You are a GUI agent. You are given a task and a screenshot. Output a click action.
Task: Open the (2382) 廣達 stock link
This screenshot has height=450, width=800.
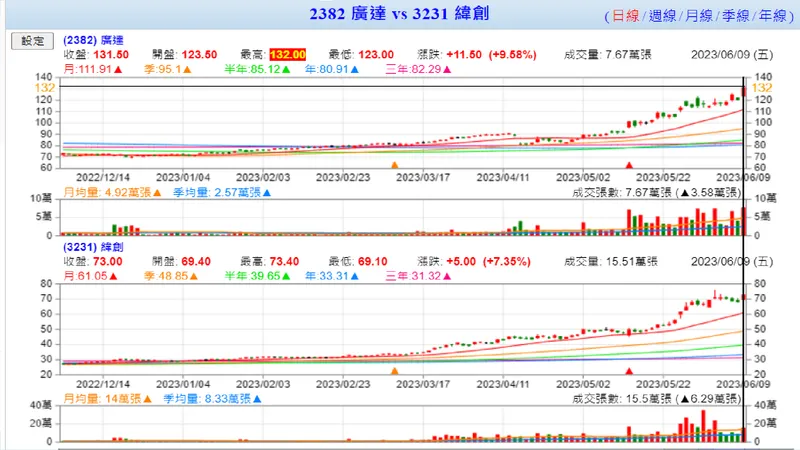pyautogui.click(x=93, y=40)
